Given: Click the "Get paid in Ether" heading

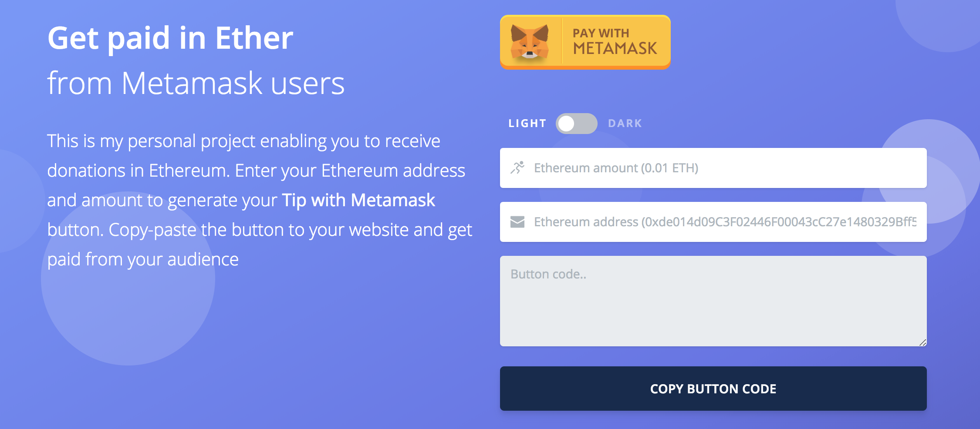Looking at the screenshot, I should 170,38.
